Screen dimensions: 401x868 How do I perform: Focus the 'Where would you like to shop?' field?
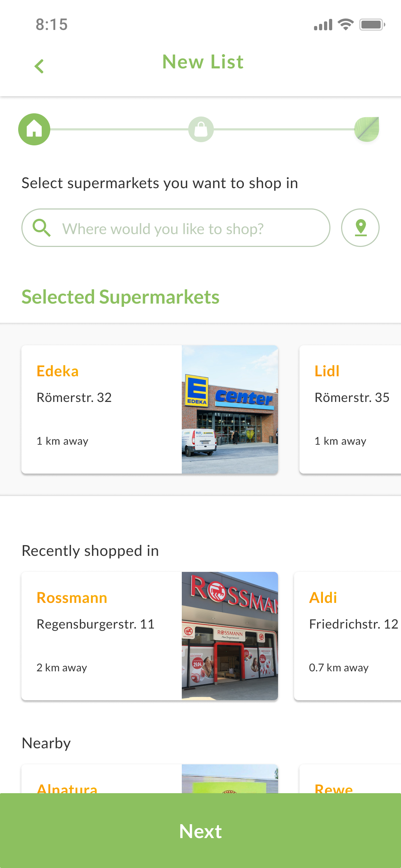pos(176,228)
